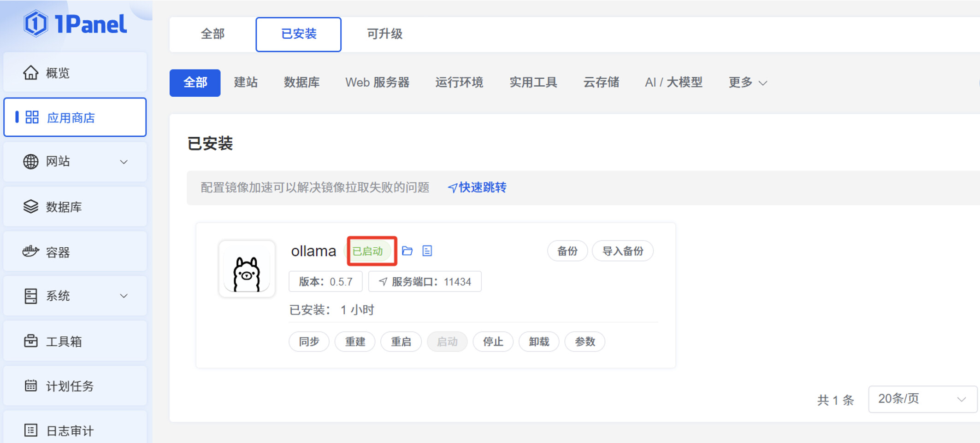The width and height of the screenshot is (980, 443).
Task: Click the arrow icon before 服务端口
Action: (x=383, y=281)
